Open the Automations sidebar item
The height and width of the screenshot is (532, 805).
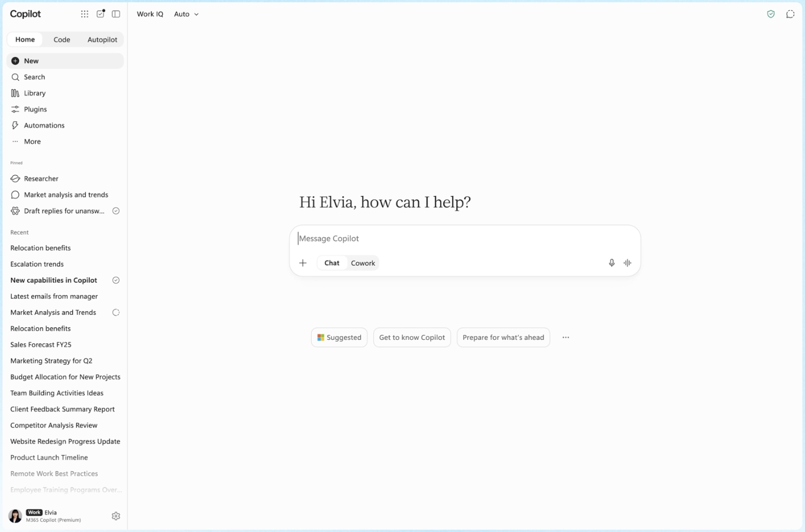pyautogui.click(x=65, y=125)
